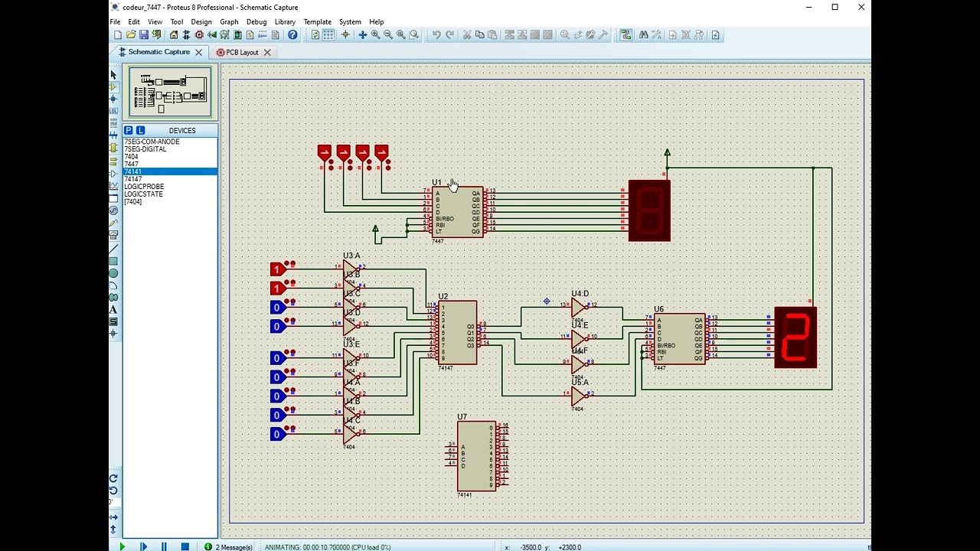Go to the Home page icon
980x551 pixels.
174,34
